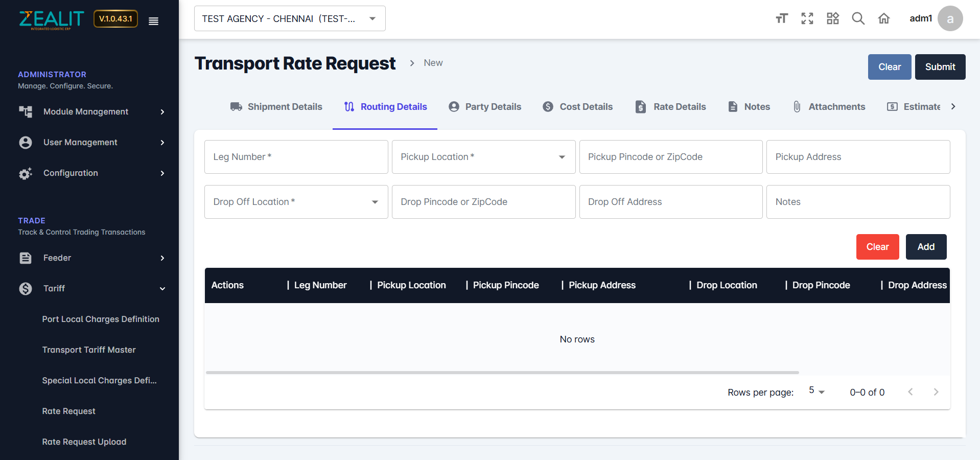Viewport: 980px width, 460px height.
Task: Toggle fullscreen mode icon
Action: pos(807,19)
